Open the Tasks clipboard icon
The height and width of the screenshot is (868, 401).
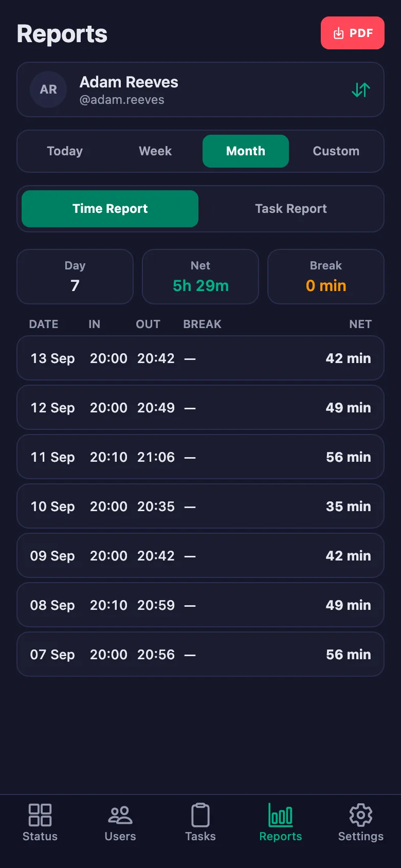click(x=200, y=815)
